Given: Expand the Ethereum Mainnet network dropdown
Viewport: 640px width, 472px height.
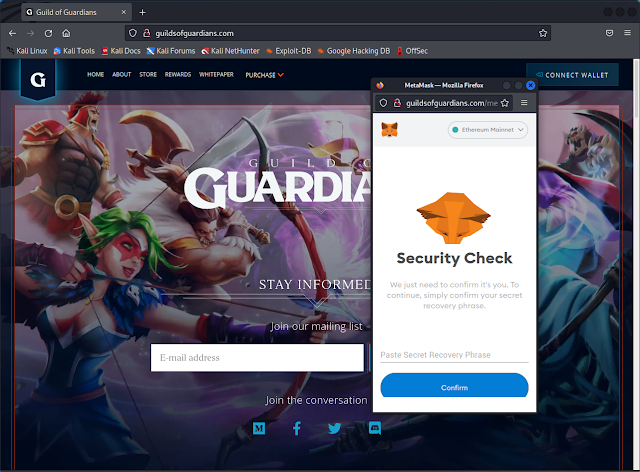Looking at the screenshot, I should pos(488,130).
